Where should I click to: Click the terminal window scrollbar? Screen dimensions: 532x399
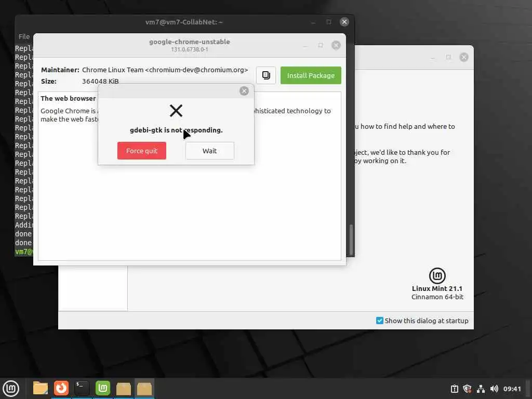[x=351, y=239]
